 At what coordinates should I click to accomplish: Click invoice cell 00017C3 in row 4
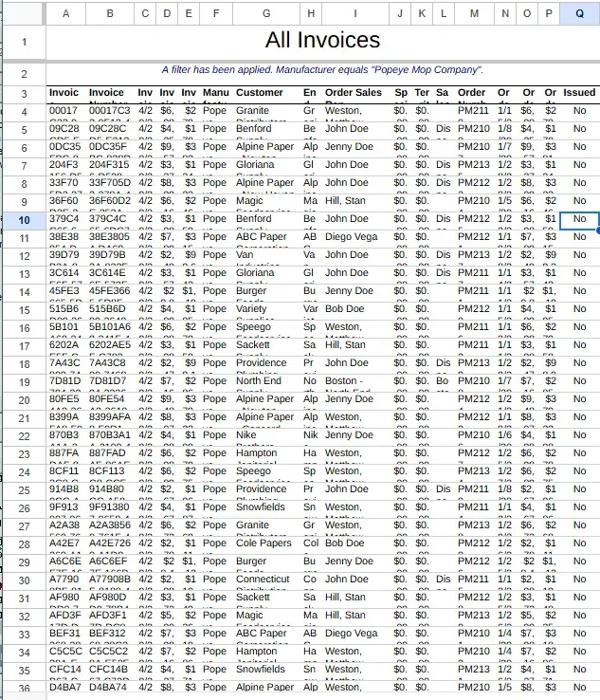point(110,113)
